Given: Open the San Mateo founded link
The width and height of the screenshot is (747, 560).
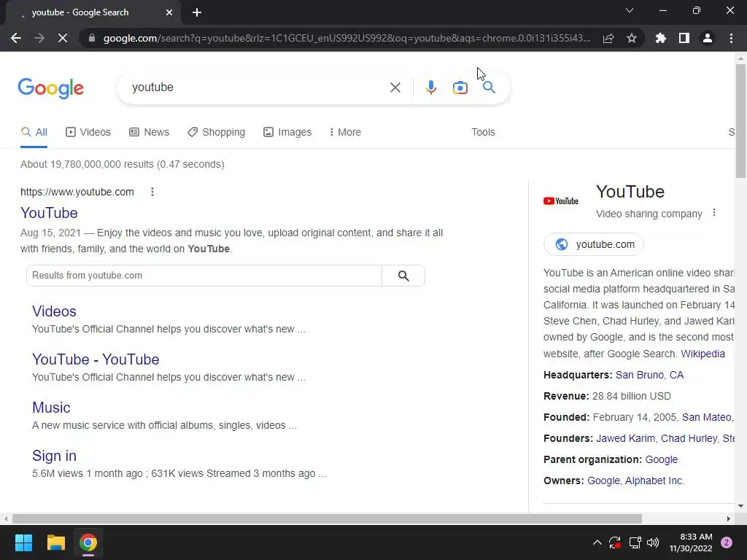Looking at the screenshot, I should click(708, 417).
